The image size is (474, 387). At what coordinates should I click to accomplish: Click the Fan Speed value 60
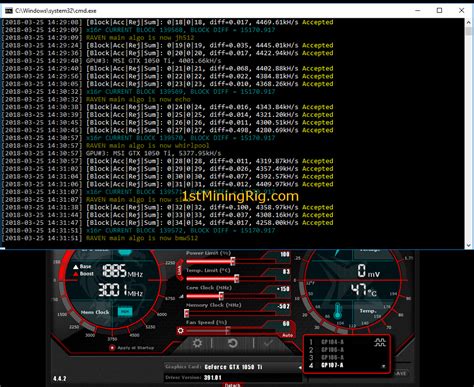286,324
